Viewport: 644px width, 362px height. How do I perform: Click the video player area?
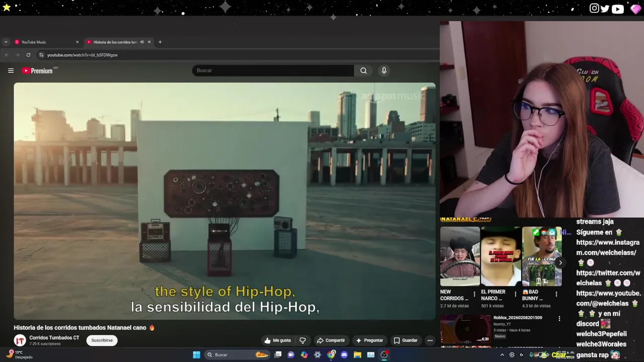click(x=224, y=201)
